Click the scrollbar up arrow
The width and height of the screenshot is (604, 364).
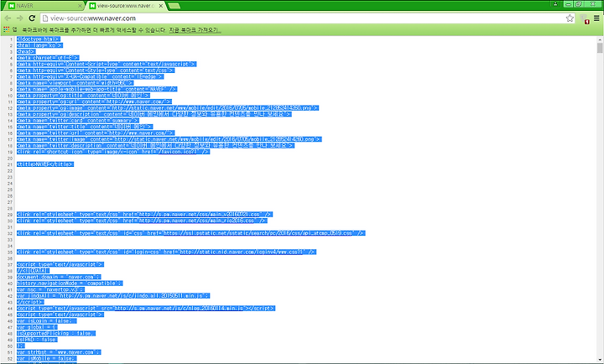[600, 39]
